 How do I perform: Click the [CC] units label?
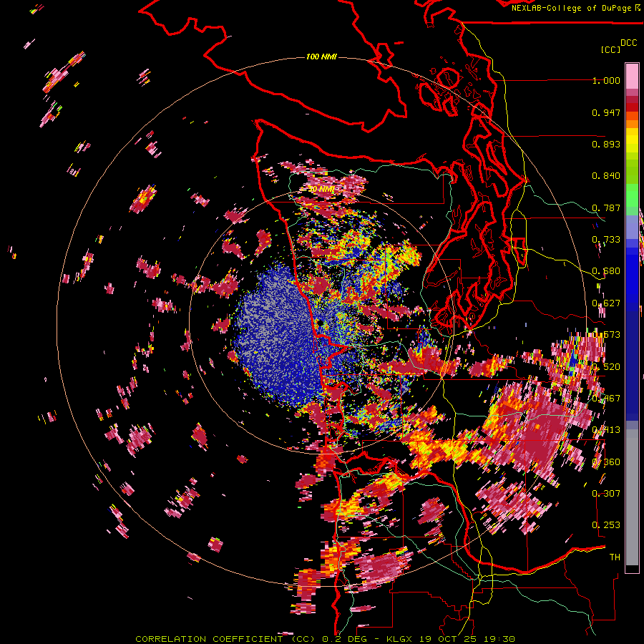click(x=610, y=49)
